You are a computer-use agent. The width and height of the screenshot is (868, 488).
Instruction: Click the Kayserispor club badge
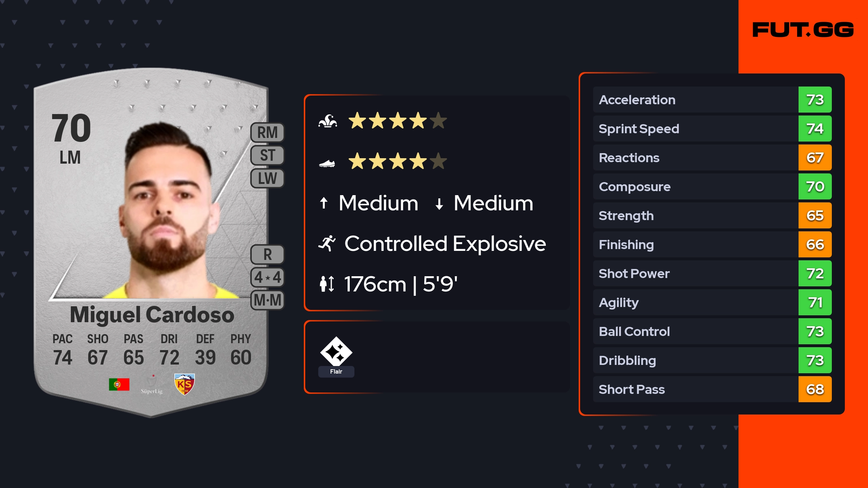pyautogui.click(x=184, y=384)
